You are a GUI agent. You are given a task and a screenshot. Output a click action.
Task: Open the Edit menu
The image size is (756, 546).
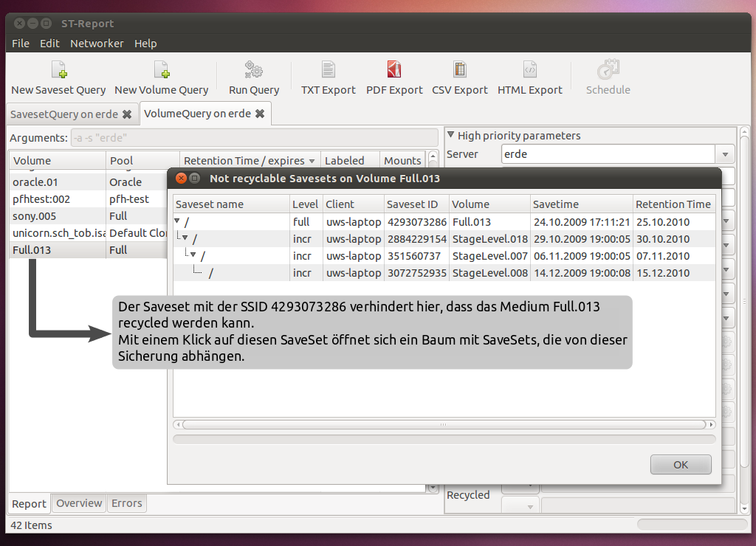pos(49,44)
